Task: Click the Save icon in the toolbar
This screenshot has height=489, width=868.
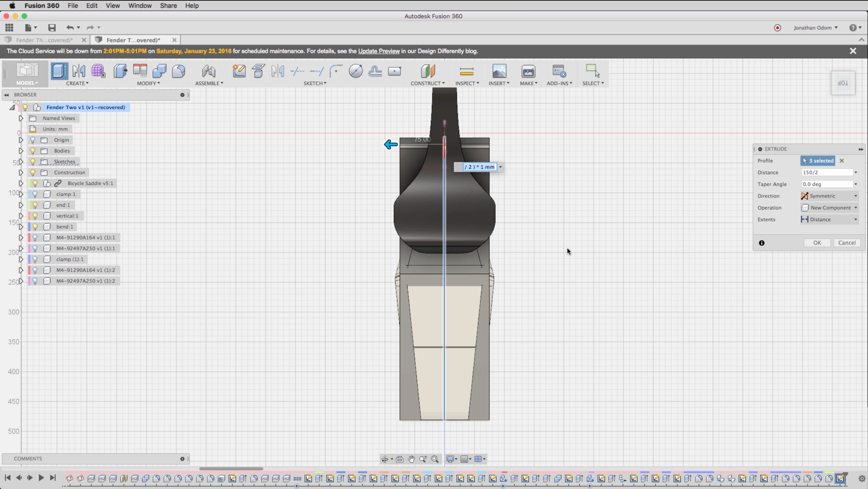Action: click(52, 28)
